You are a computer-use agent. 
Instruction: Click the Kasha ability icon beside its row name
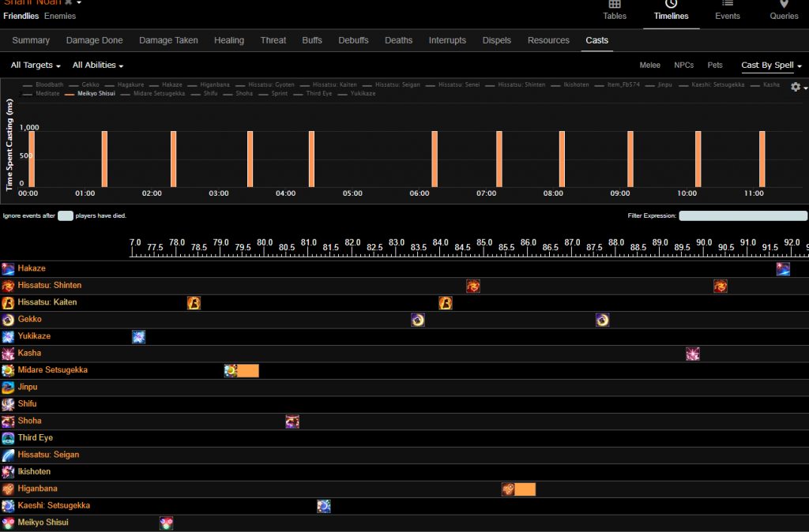8,353
